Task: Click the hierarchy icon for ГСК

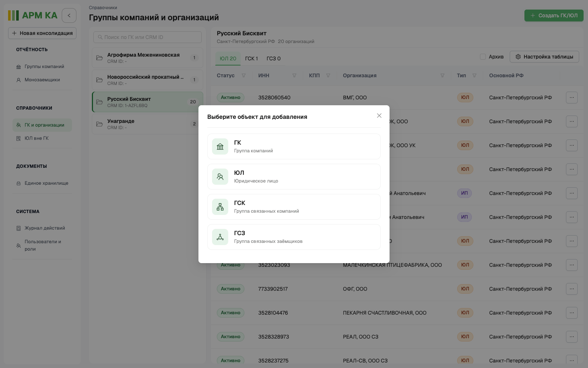Action: pos(220,207)
